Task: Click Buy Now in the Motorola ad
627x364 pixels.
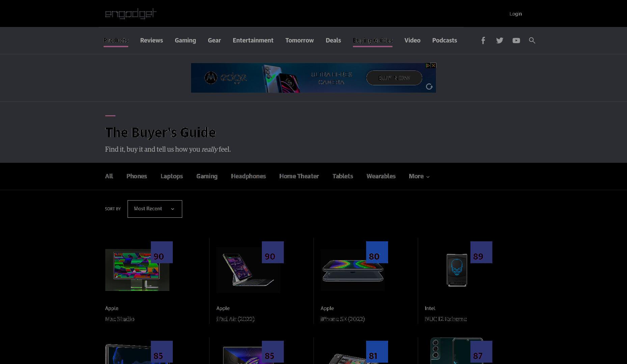Action: [394, 78]
